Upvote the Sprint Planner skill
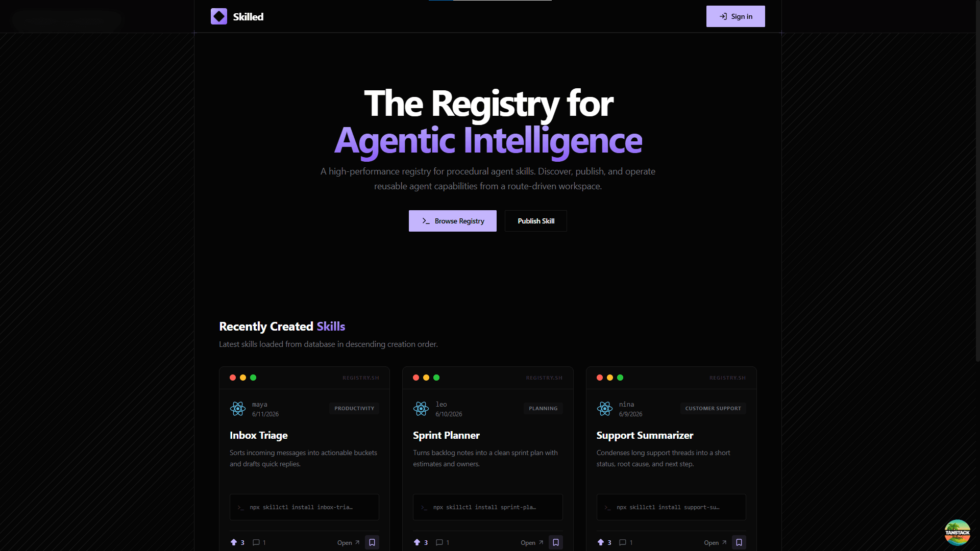 pyautogui.click(x=421, y=542)
